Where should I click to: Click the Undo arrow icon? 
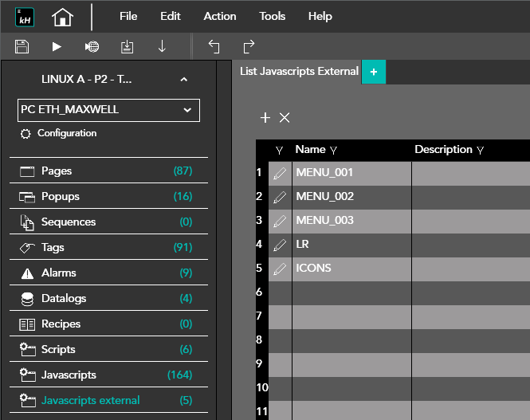(214, 46)
